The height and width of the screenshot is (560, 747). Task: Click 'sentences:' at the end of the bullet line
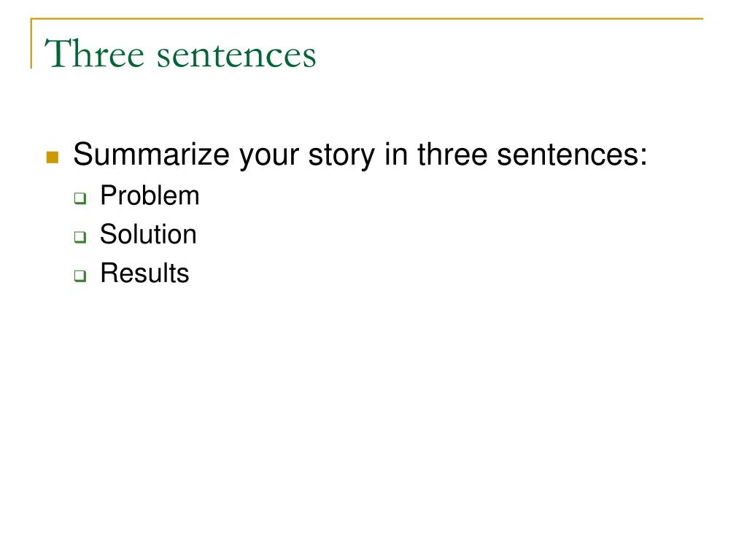(572, 155)
